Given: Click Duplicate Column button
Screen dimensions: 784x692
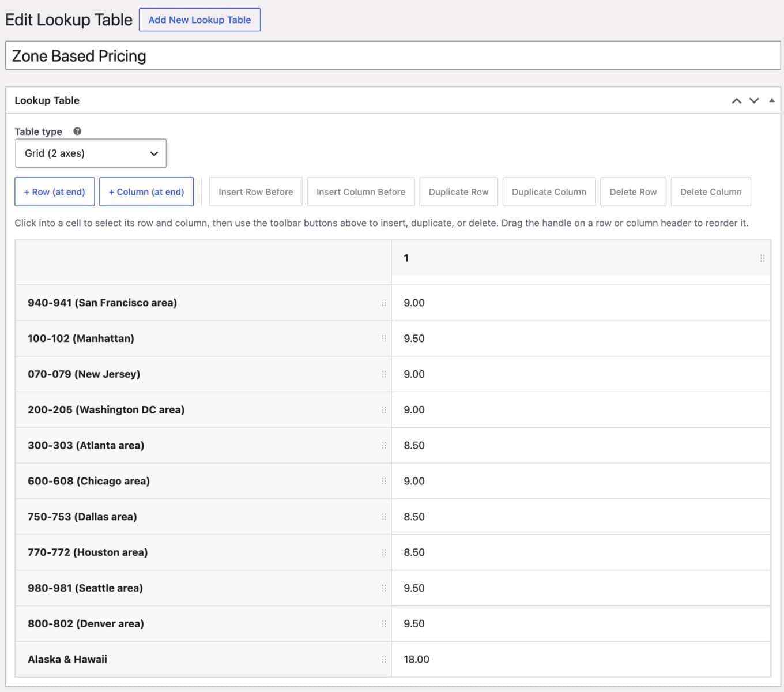Looking at the screenshot, I should click(549, 192).
